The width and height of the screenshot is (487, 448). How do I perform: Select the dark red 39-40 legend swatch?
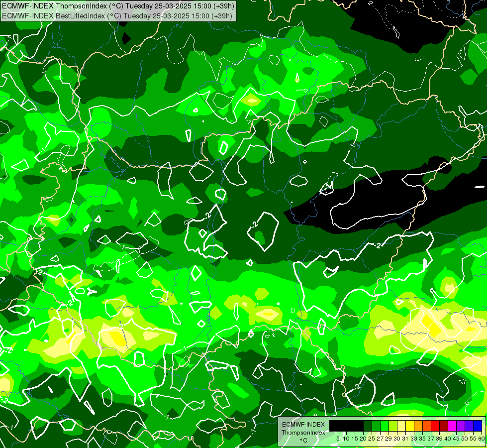pos(444,426)
